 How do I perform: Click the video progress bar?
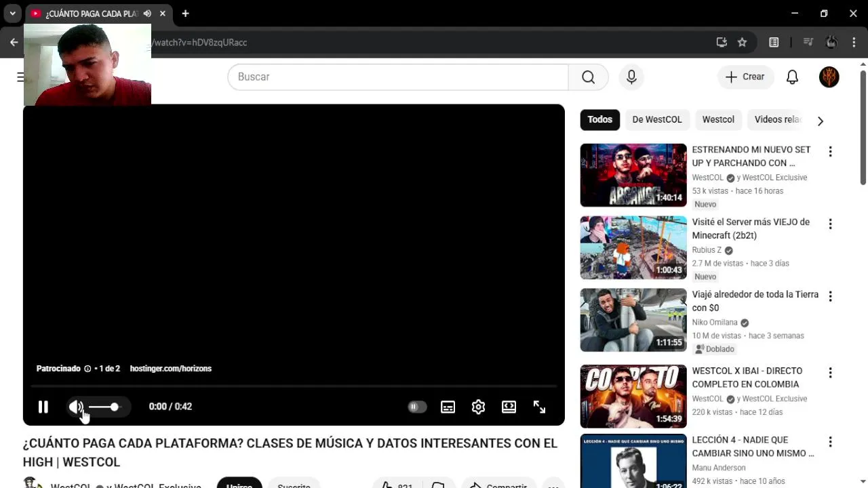point(294,386)
